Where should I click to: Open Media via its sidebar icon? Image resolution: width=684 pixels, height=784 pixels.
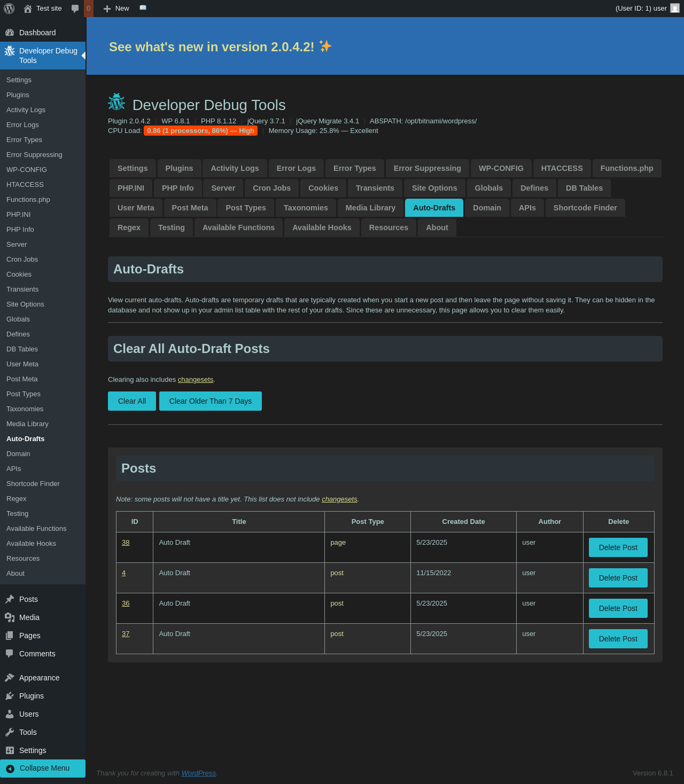point(10,617)
